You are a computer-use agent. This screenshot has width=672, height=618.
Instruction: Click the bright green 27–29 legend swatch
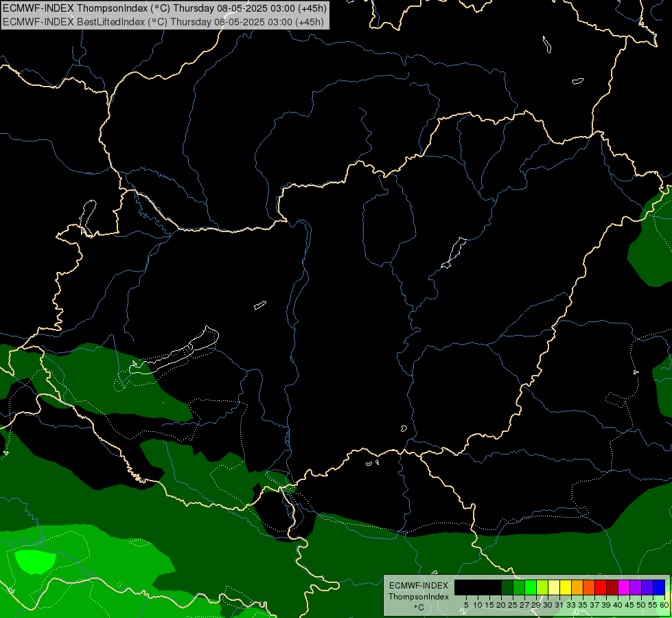531,587
